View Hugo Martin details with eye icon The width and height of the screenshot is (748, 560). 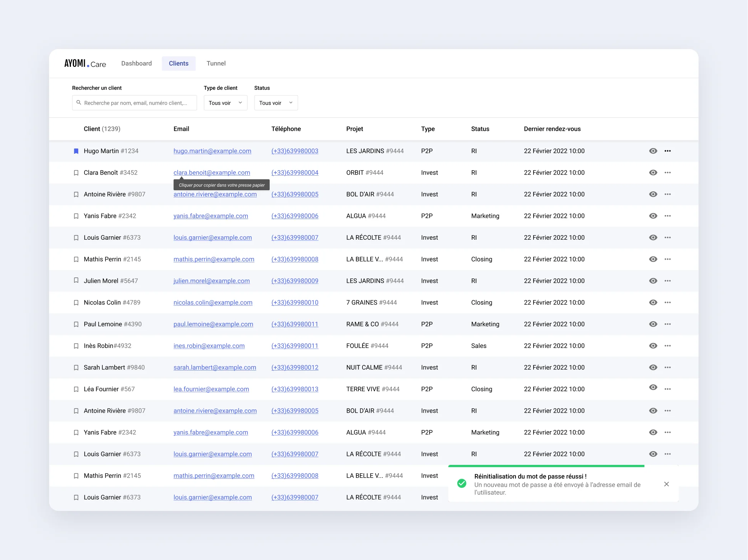pyautogui.click(x=653, y=151)
